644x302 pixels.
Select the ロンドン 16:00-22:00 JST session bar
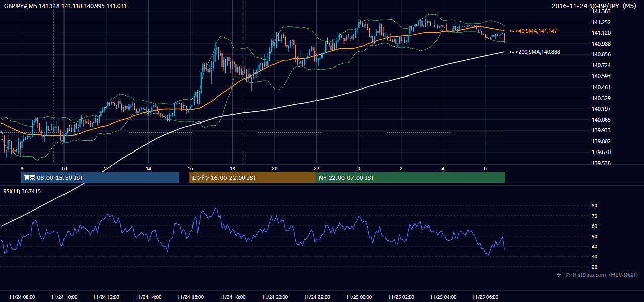(252, 178)
